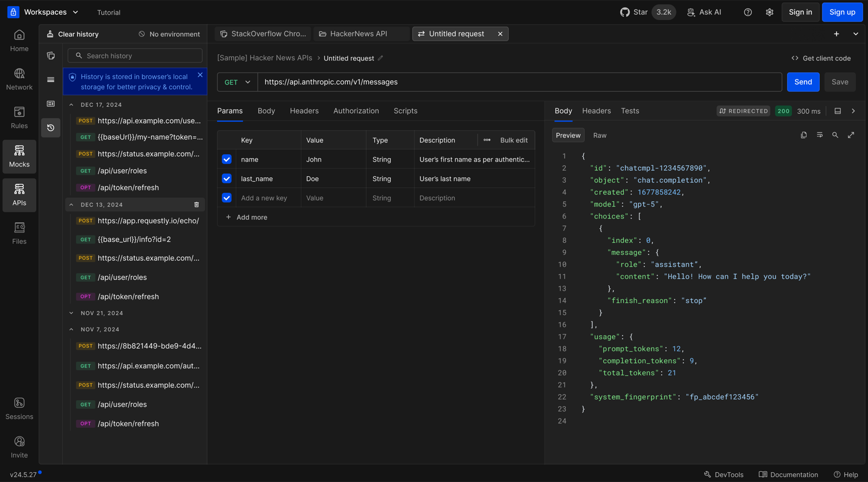
Task: Add a new request tab with plus
Action: 837,34
